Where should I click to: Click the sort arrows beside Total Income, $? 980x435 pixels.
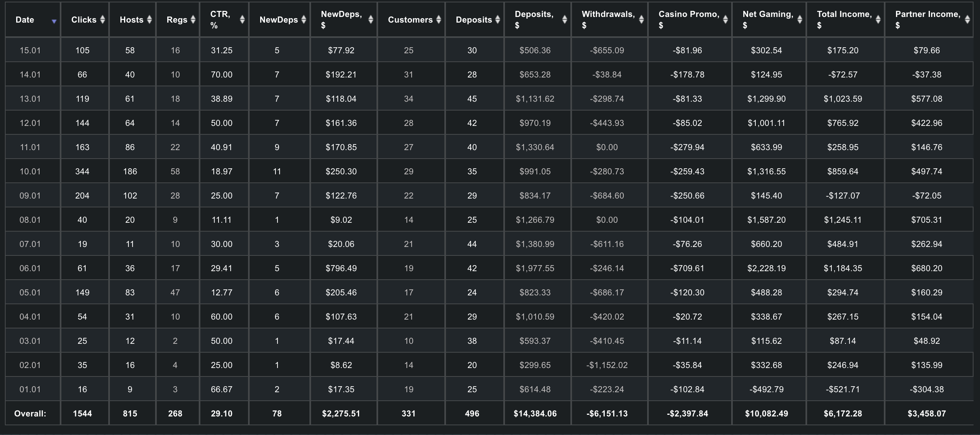pos(878,19)
